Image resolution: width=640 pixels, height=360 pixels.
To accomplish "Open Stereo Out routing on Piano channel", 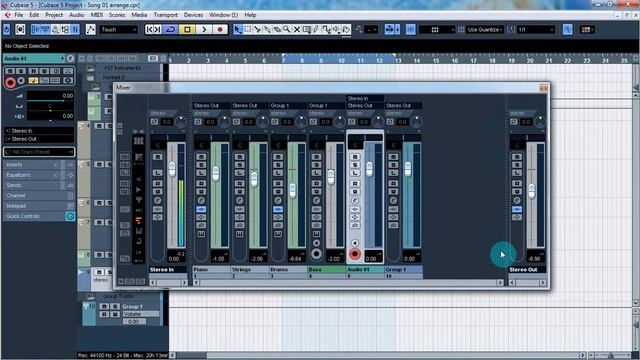I will pos(211,106).
